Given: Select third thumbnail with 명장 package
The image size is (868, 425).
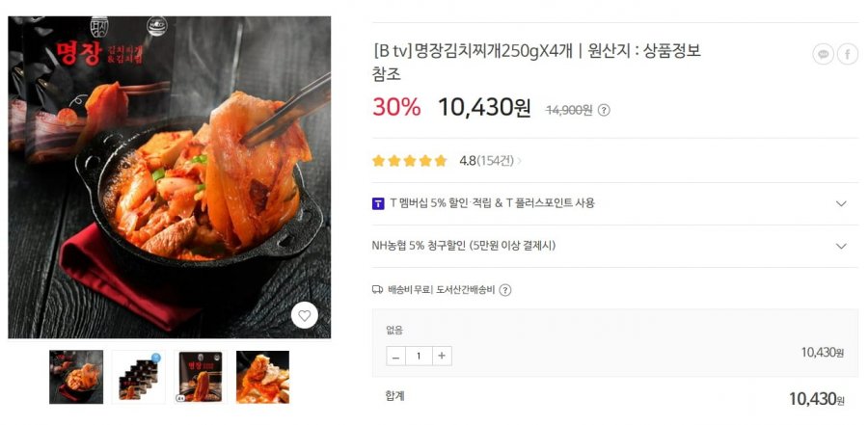Looking at the screenshot, I should [200, 377].
